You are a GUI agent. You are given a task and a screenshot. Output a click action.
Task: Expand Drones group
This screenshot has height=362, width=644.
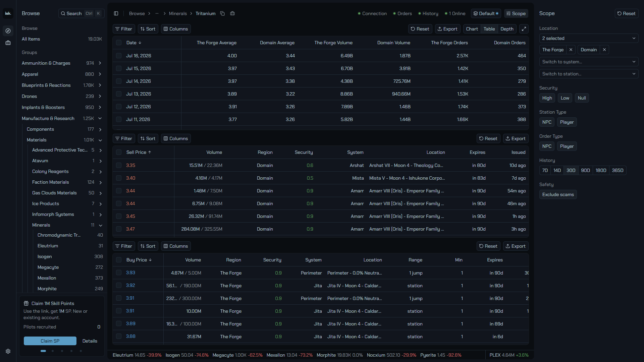click(x=100, y=96)
